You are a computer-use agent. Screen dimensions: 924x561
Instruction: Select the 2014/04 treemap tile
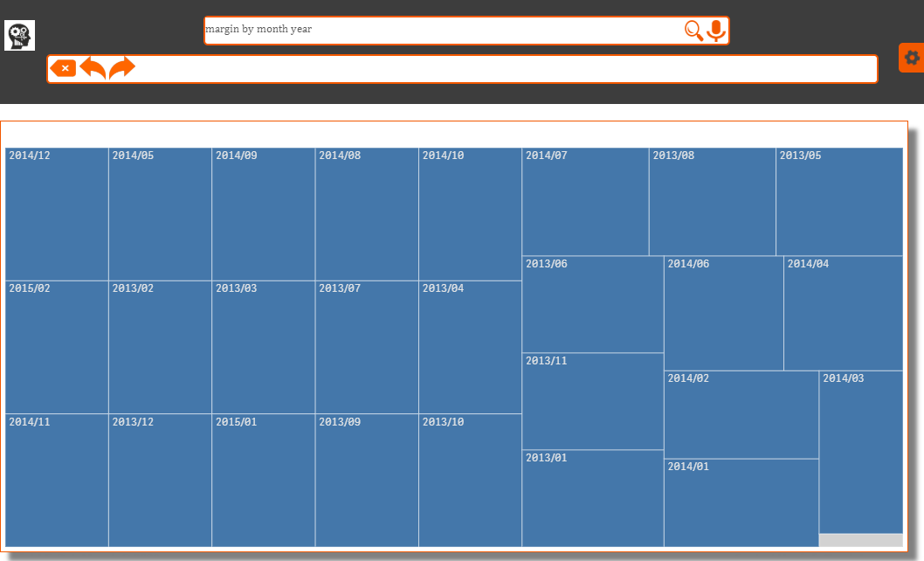coord(844,313)
